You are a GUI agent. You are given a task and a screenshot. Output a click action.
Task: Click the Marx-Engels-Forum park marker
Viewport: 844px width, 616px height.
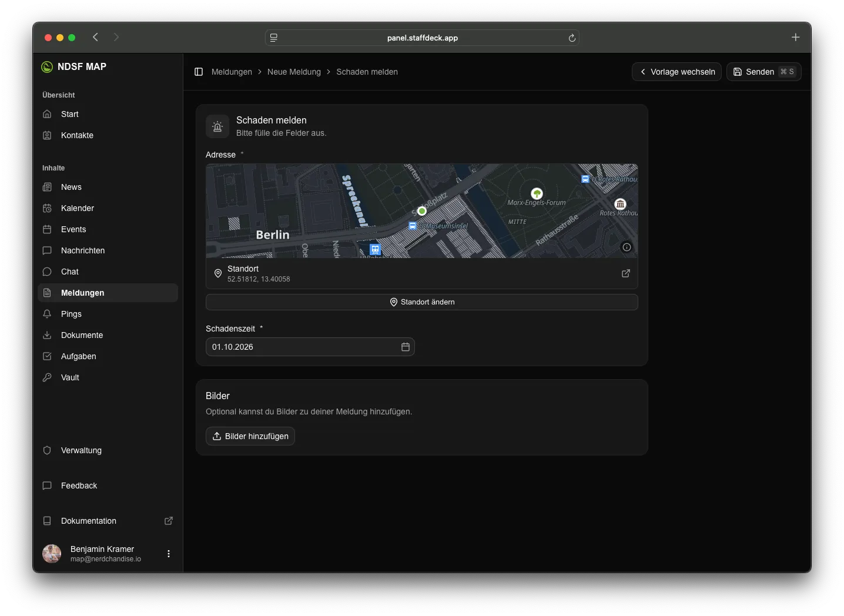click(x=537, y=193)
